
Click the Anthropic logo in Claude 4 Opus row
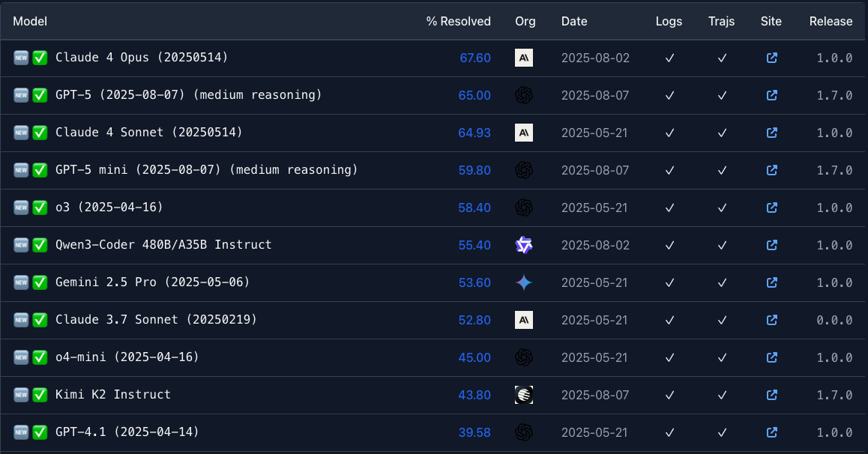pos(524,58)
